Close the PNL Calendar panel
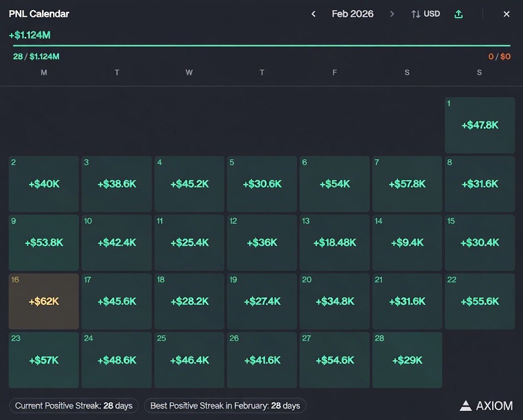Image resolution: width=523 pixels, height=420 pixels. [506, 14]
